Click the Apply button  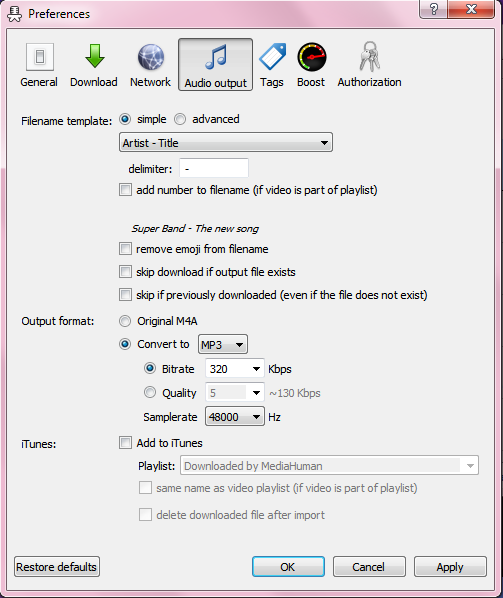click(450, 567)
